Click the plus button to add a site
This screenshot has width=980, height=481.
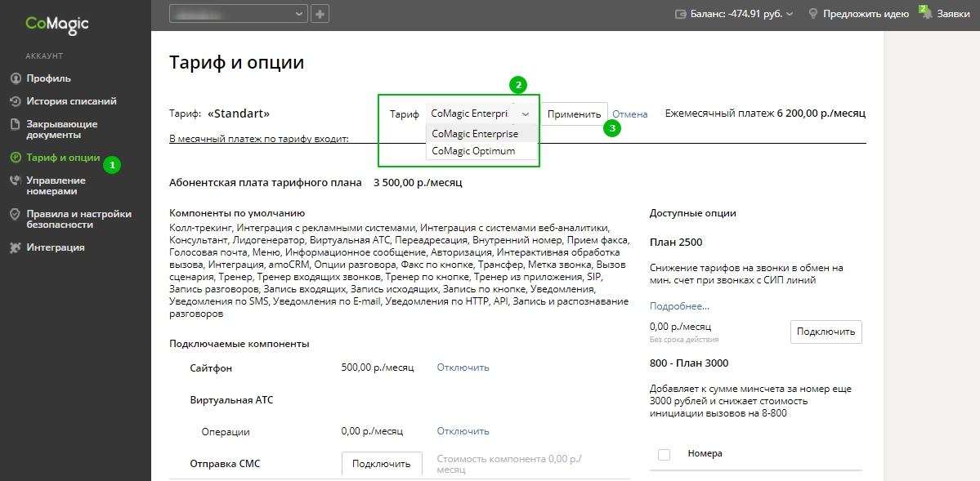click(320, 13)
